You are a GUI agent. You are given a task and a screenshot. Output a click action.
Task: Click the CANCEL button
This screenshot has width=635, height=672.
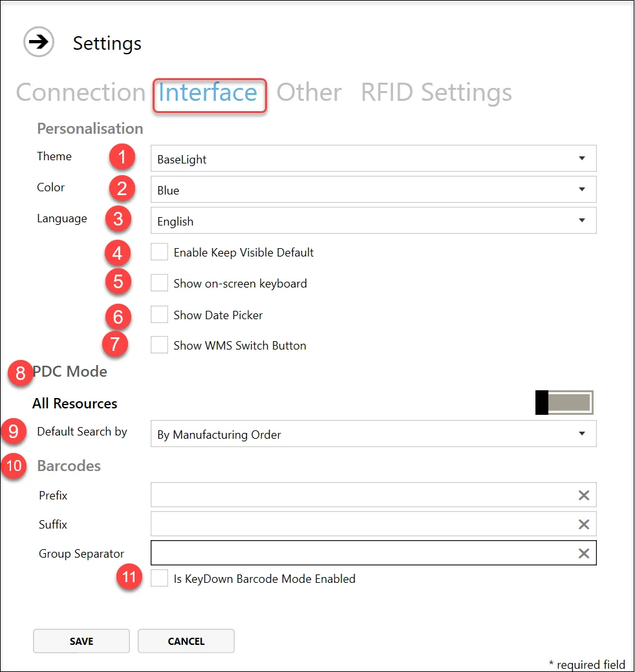(186, 641)
